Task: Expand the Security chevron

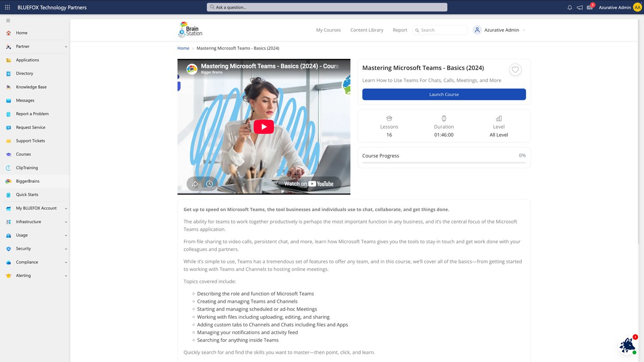Action: tap(66, 249)
